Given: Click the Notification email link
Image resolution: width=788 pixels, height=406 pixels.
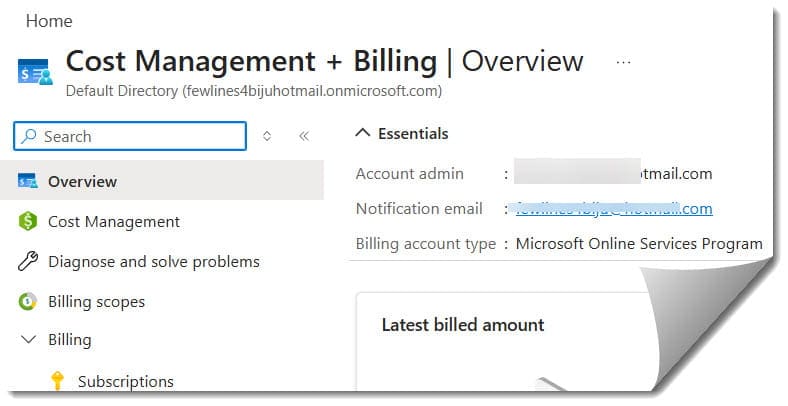Looking at the screenshot, I should (x=614, y=209).
